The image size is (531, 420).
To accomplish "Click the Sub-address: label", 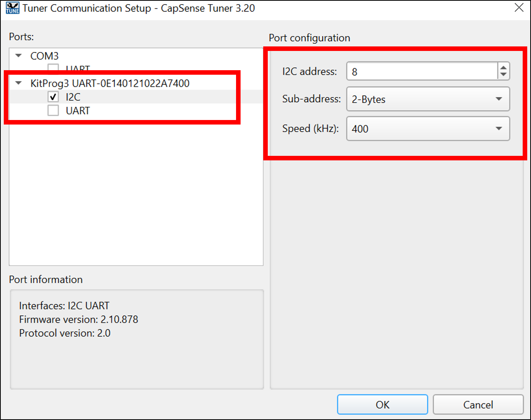I will tap(312, 99).
